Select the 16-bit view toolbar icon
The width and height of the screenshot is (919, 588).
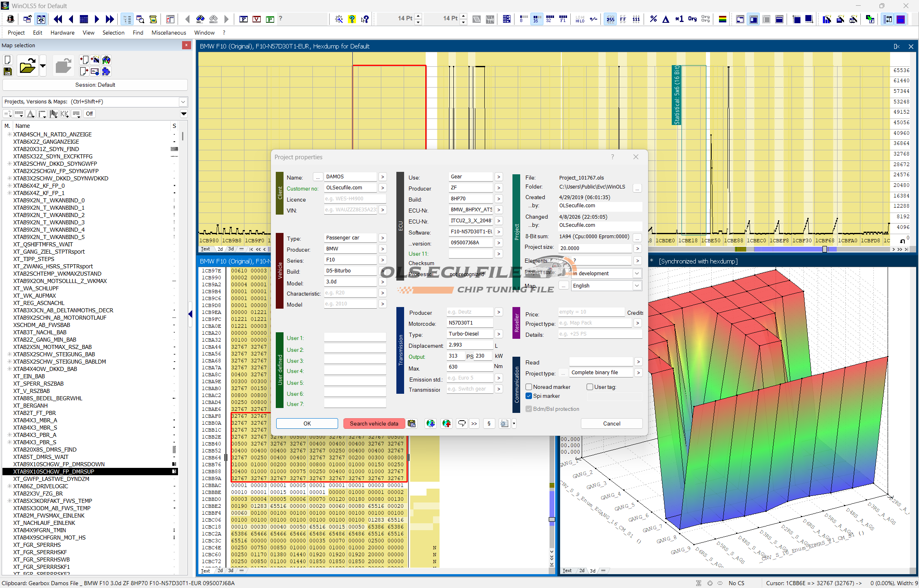pos(536,19)
